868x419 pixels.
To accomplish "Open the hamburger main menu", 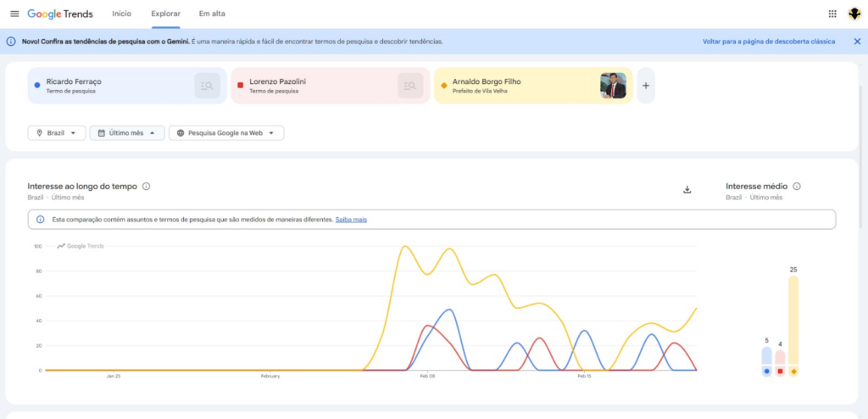I will [14, 14].
